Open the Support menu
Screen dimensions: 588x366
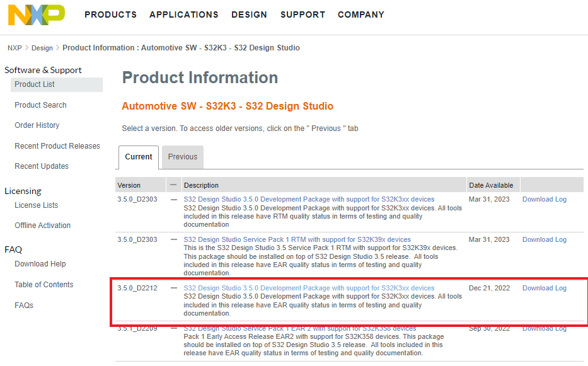[303, 14]
